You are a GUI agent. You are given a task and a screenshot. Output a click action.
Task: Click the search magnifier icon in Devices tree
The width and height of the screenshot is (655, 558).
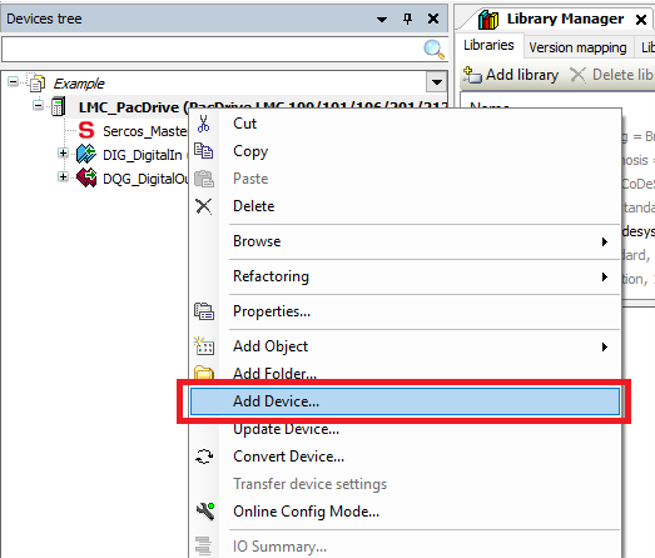(434, 50)
